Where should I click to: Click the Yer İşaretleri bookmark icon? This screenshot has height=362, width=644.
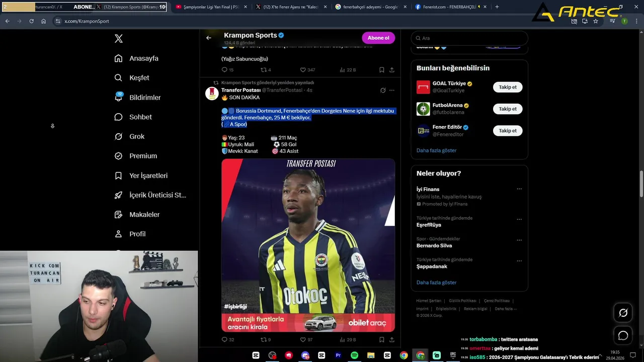[x=118, y=175]
